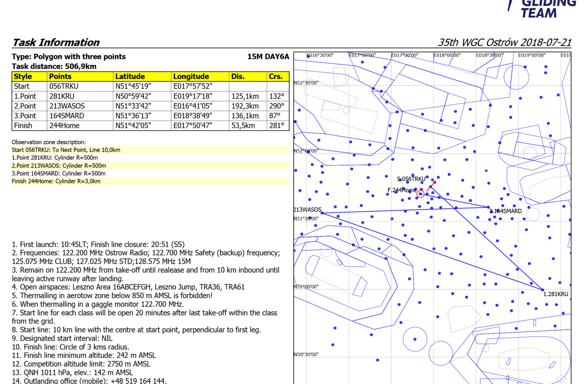Click the S.056TRKU start label on map
Image resolution: width=588 pixels, height=384 pixels.
coord(411,179)
